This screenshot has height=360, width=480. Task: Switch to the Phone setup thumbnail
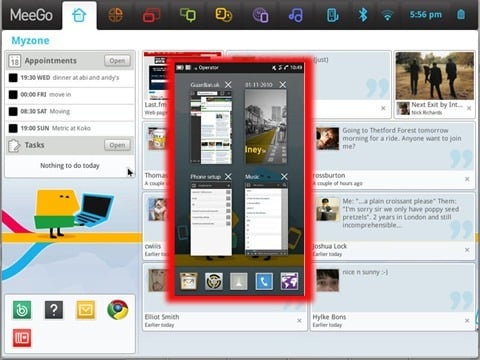point(211,219)
